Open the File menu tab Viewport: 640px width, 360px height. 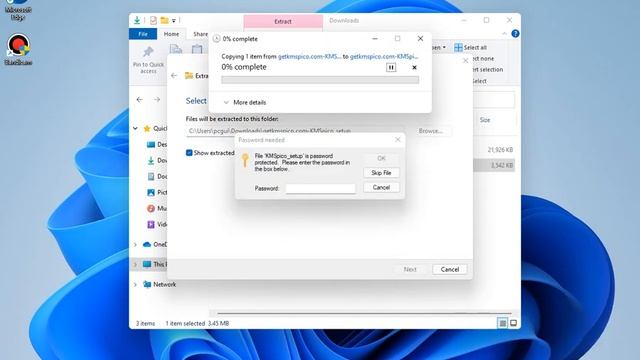[x=143, y=34]
